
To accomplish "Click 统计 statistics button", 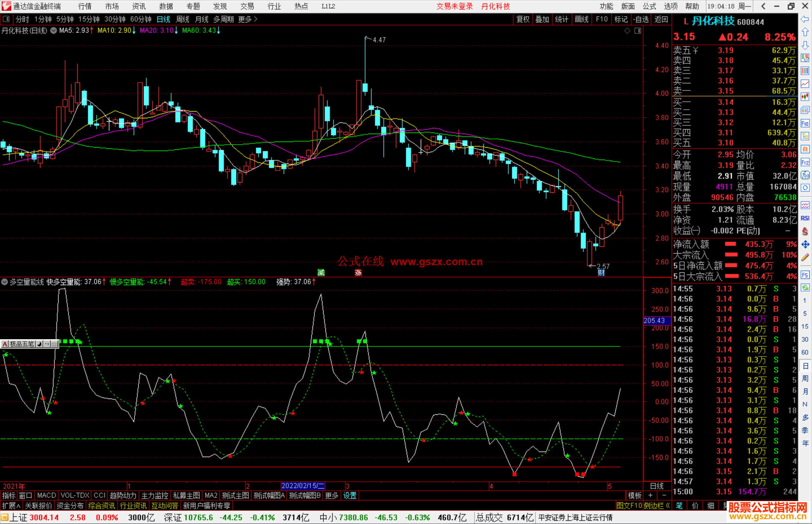I will click(x=562, y=19).
